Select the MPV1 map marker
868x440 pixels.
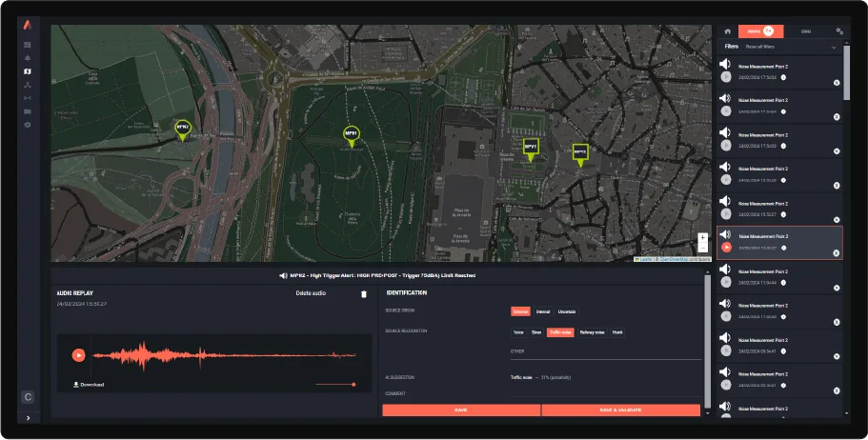point(531,149)
